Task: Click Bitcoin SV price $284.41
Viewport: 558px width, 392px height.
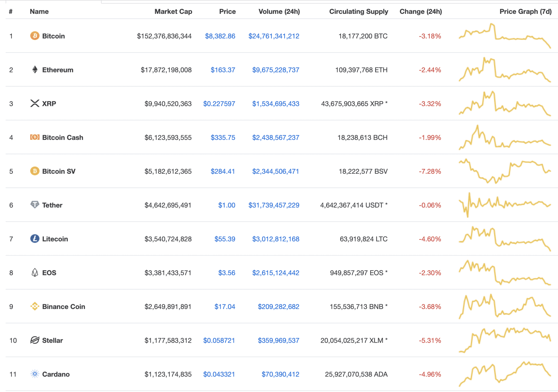Action: (x=223, y=171)
